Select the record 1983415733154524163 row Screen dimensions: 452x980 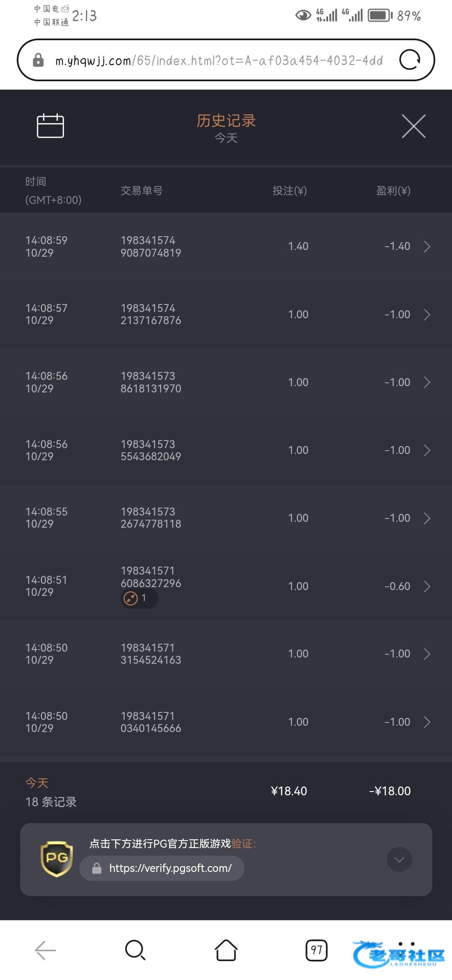(226, 654)
